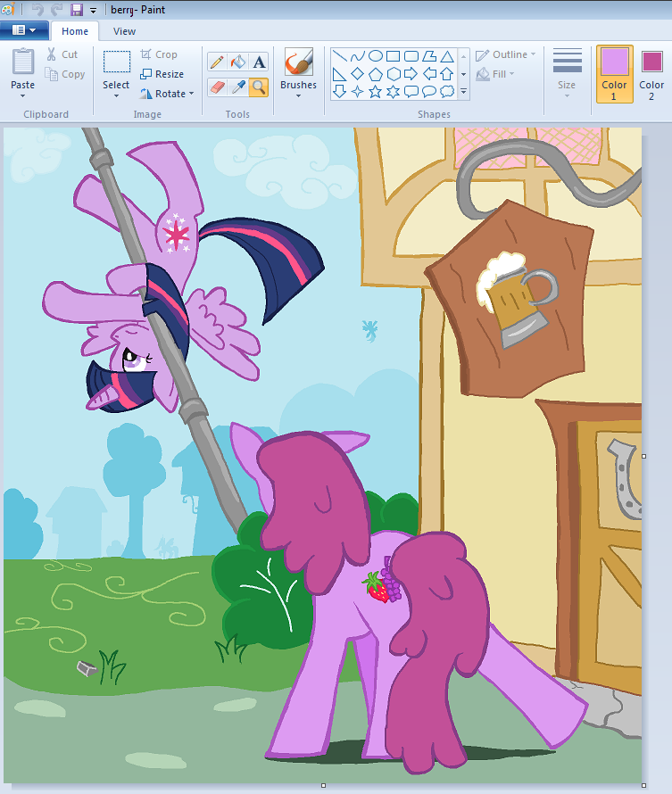Move the Shapes gallery up one row
The width and height of the screenshot is (672, 794).
463,56
